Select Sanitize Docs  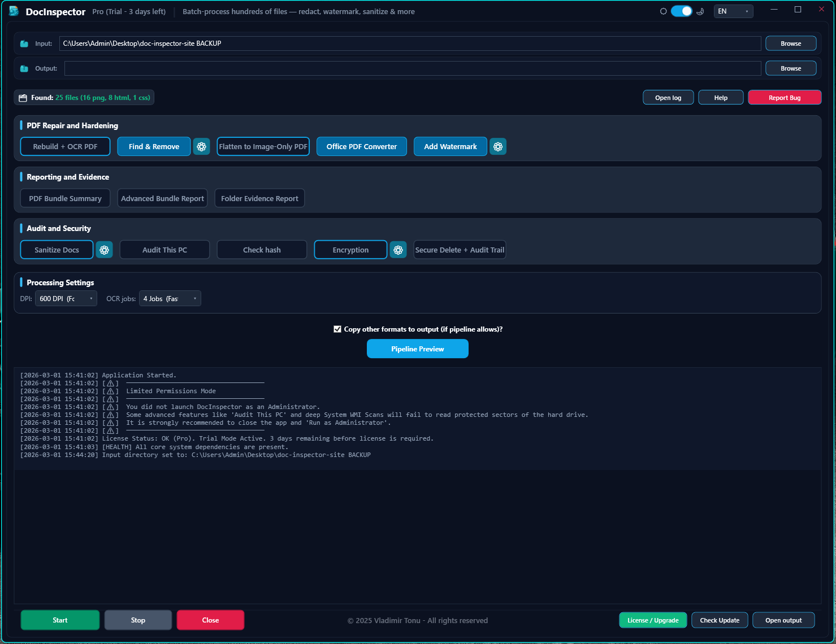57,250
